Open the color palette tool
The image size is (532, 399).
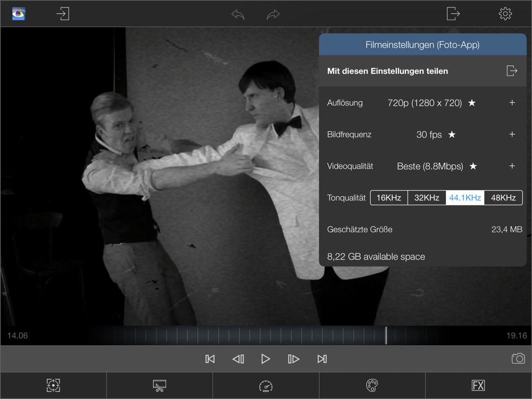click(372, 386)
